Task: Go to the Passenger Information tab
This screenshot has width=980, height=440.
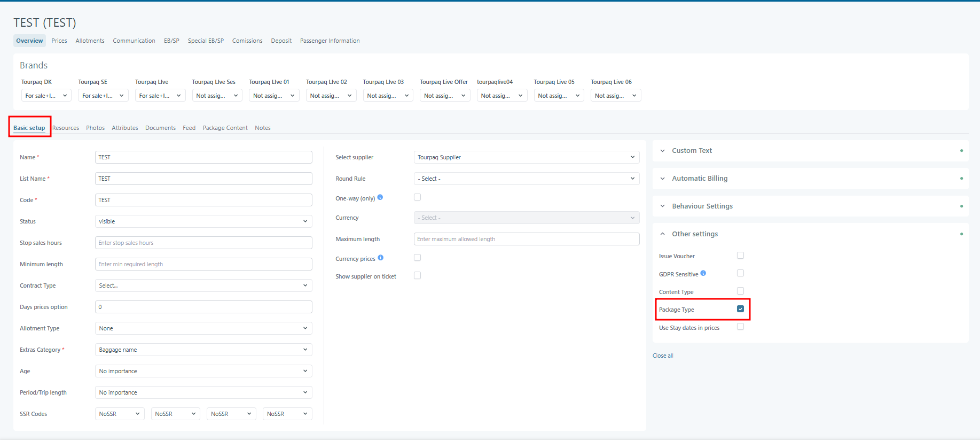Action: pos(330,41)
